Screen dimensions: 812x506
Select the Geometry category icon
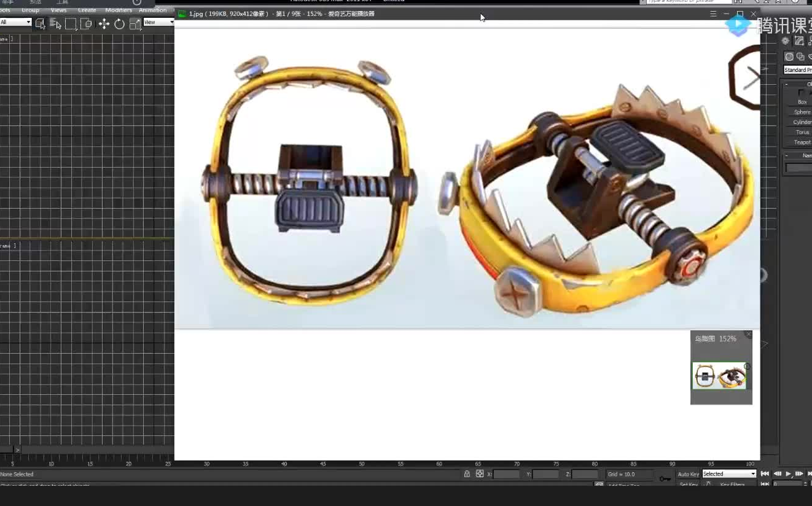tap(789, 56)
